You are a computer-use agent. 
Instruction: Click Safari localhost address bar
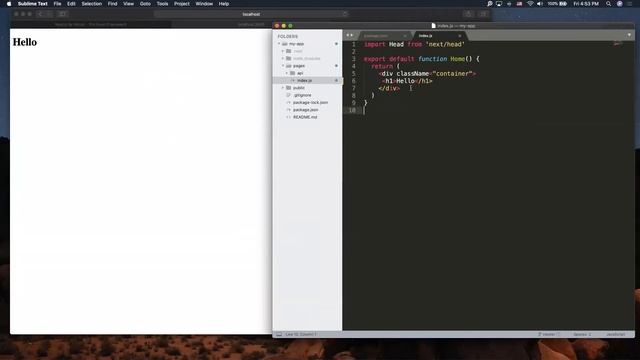pos(251,14)
